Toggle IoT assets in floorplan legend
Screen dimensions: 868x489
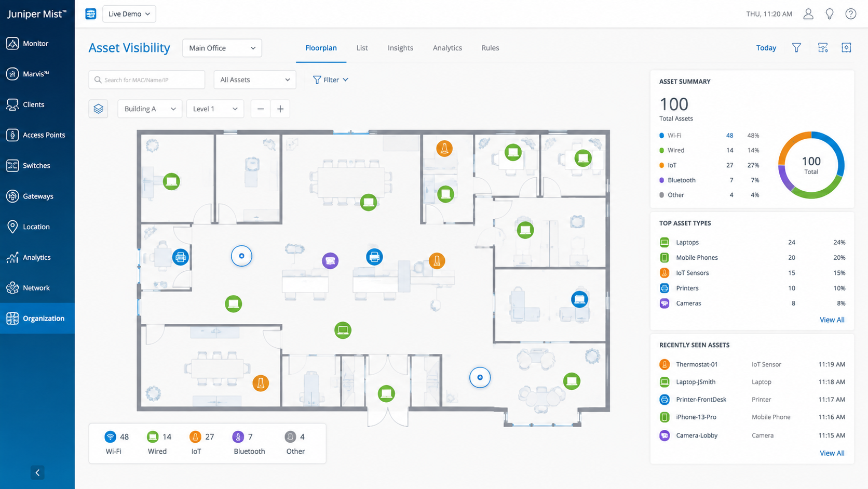[x=201, y=443]
